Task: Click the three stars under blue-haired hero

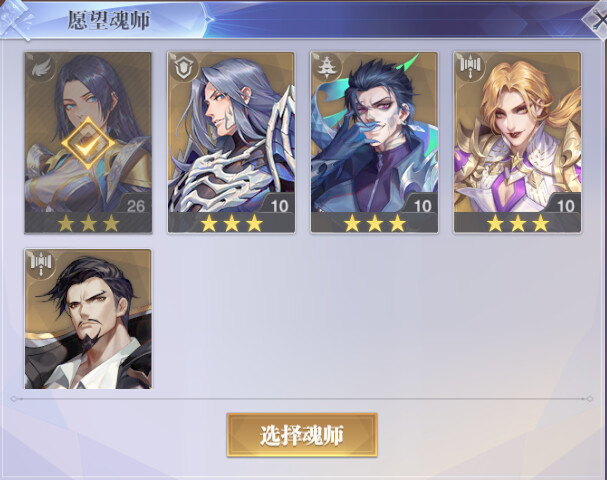Action: tap(374, 223)
